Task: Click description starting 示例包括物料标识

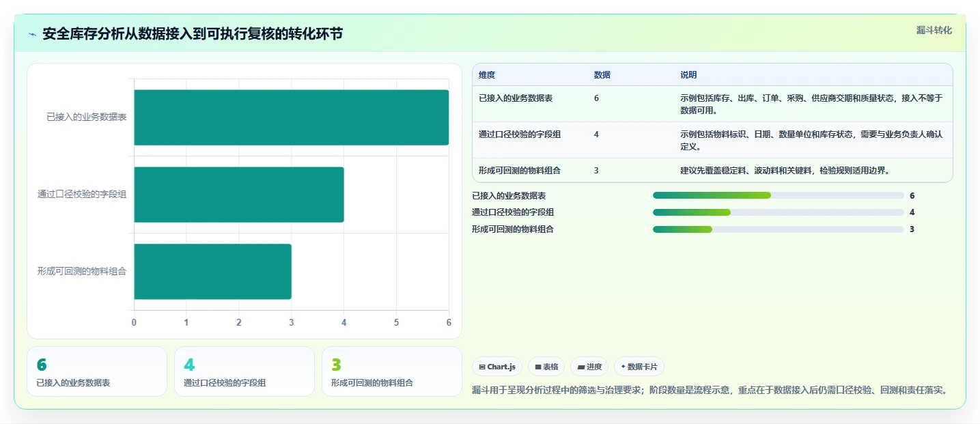Action: pyautogui.click(x=811, y=140)
